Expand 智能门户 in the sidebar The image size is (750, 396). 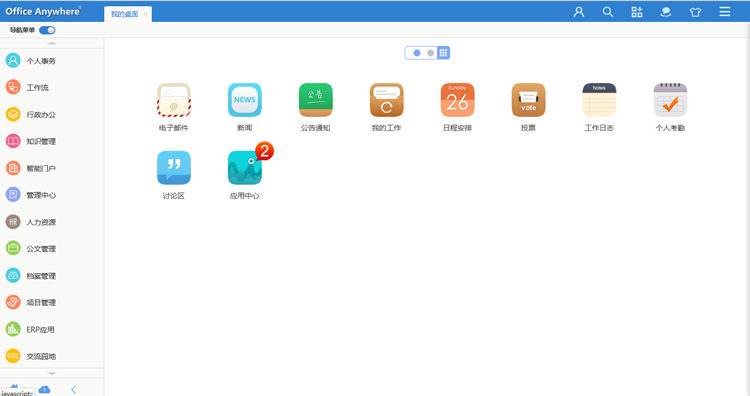52,168
